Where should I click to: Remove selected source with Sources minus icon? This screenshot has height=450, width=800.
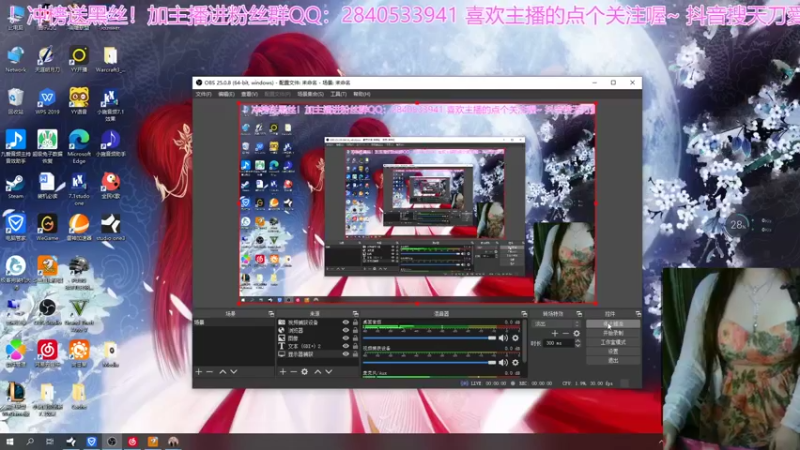[x=293, y=372]
